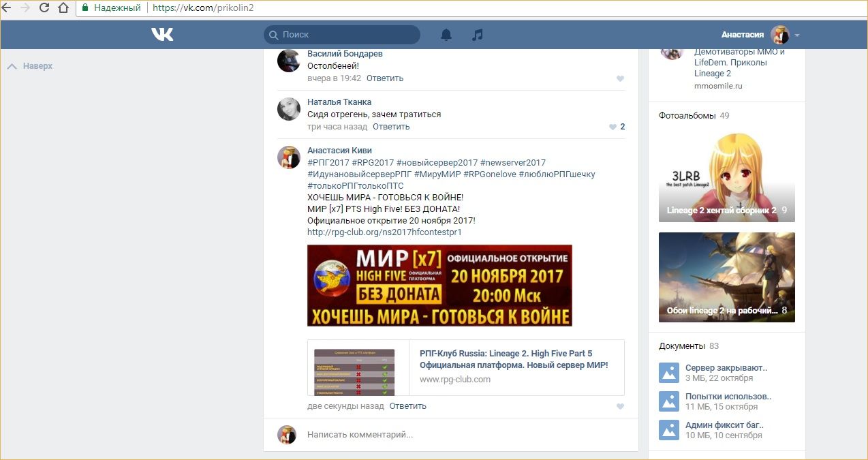
Task: Open Анастасия Киви's comment avatar
Action: [x=288, y=157]
